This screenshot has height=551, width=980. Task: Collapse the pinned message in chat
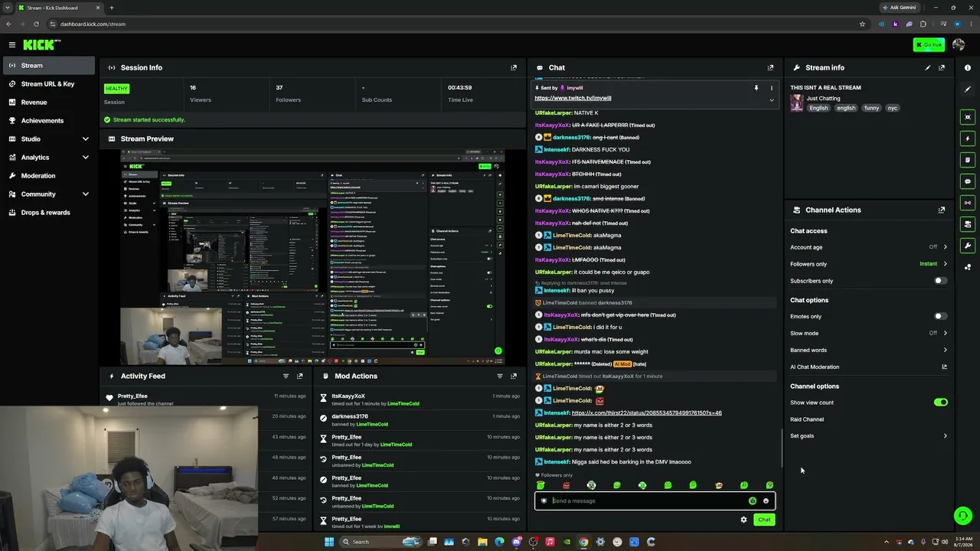tap(771, 100)
